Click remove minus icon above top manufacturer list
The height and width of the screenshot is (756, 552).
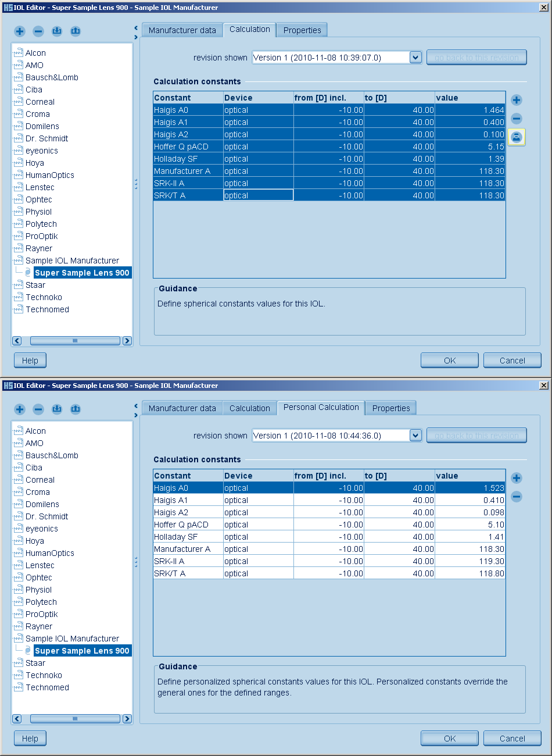tap(38, 31)
